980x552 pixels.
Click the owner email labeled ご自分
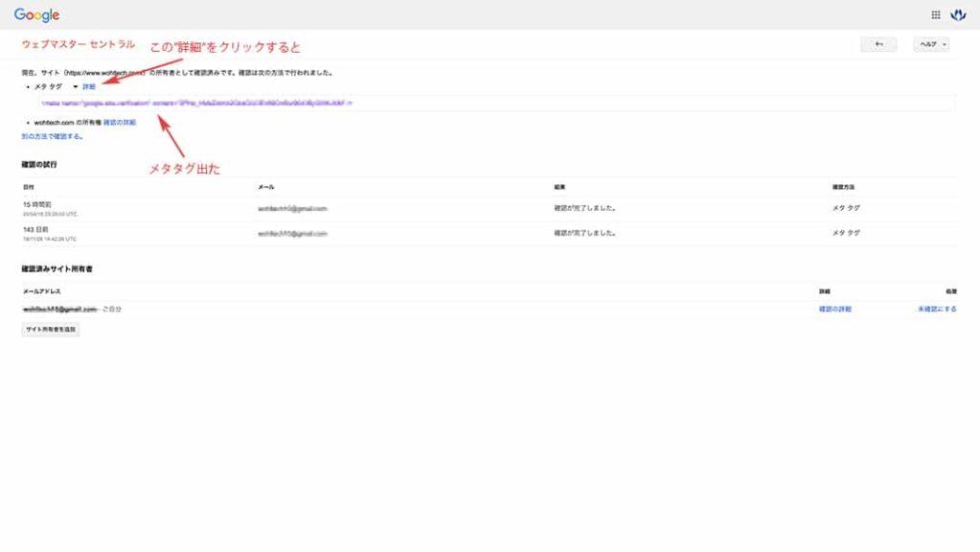pos(60,310)
